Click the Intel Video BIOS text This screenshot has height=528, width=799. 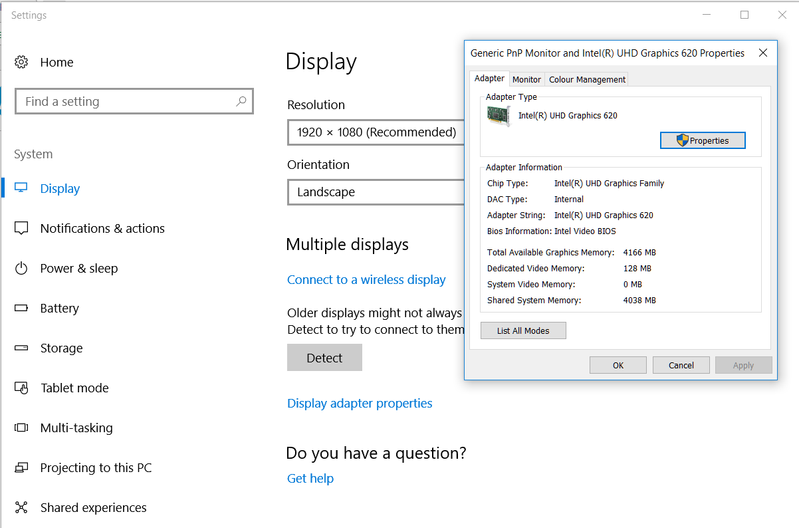tap(585, 231)
